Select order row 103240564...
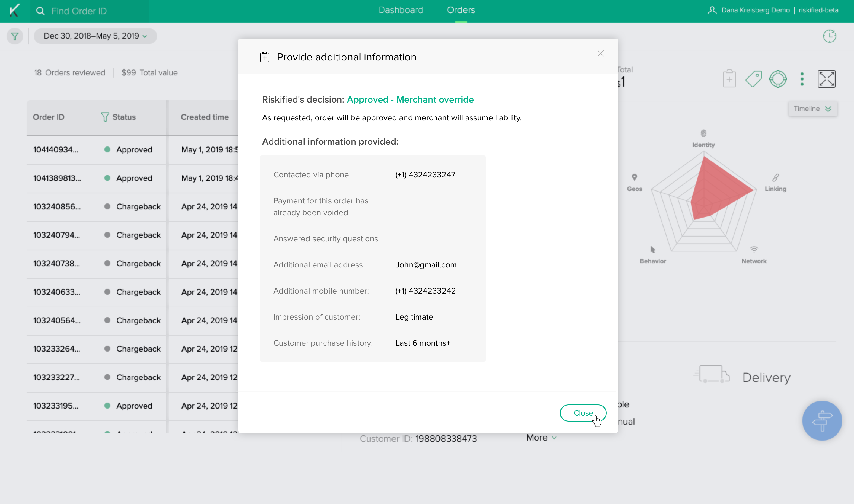Viewport: 854px width, 504px height. click(133, 321)
